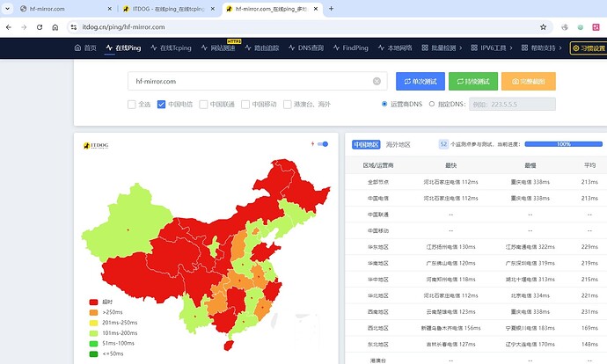
Task: Click the custom DNS input field
Action: click(x=512, y=104)
